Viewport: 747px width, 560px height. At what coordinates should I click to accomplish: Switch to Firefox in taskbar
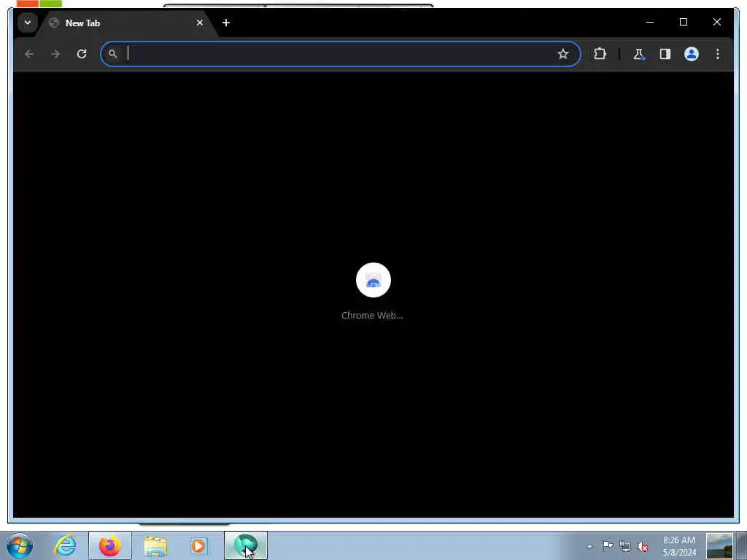[x=110, y=545]
